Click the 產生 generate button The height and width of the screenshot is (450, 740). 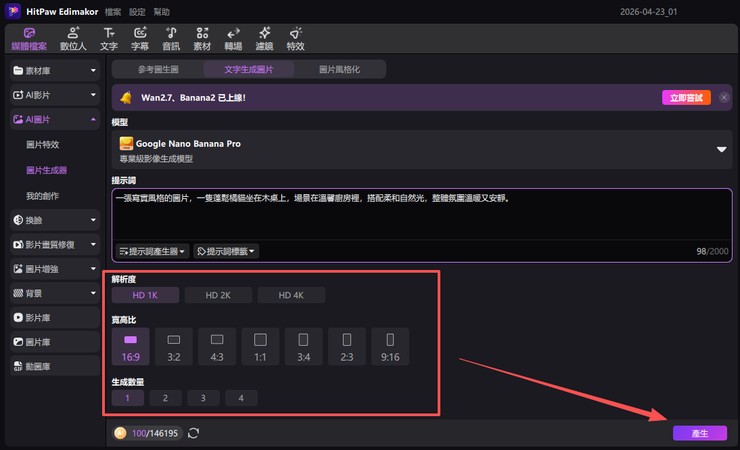[700, 433]
